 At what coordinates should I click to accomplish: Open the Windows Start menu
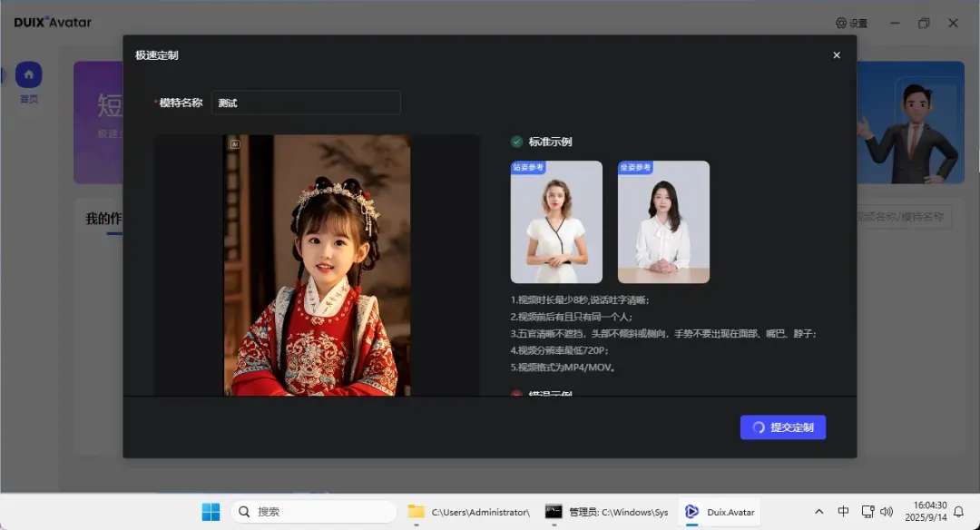(x=211, y=512)
